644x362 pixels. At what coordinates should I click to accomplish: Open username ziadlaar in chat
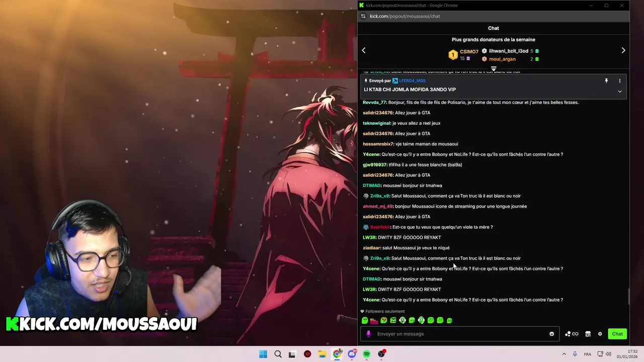coord(371,248)
